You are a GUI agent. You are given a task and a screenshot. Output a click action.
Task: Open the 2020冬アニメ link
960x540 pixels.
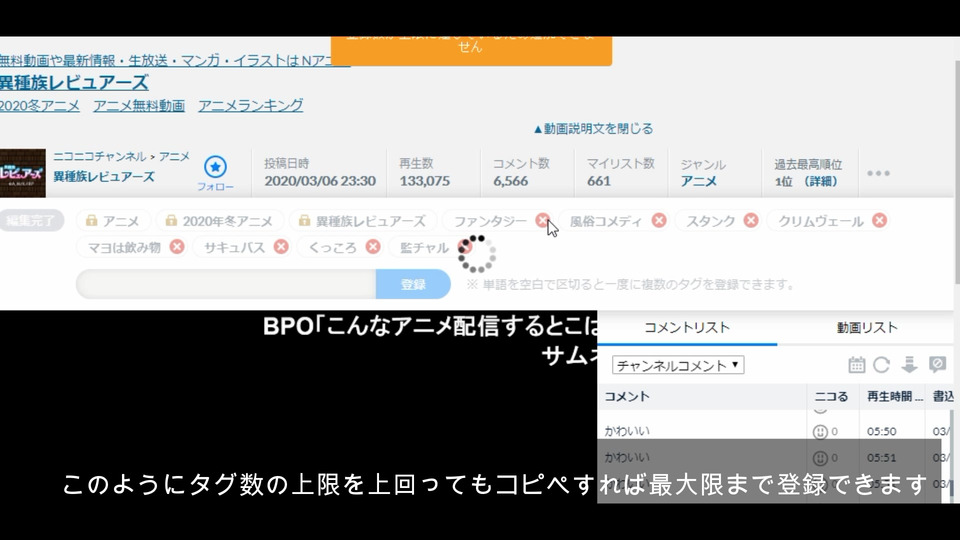click(40, 105)
